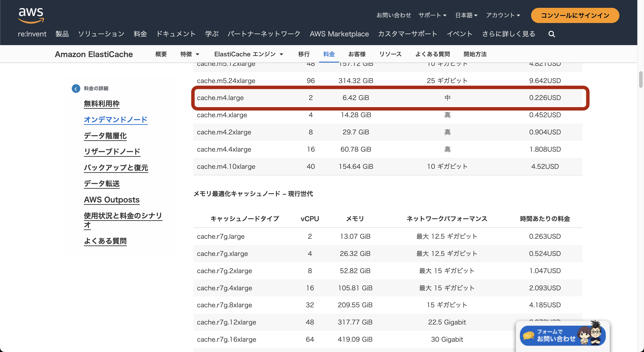Open the リザーブドノード link
Screen dimensions: 644x352
coord(112,151)
